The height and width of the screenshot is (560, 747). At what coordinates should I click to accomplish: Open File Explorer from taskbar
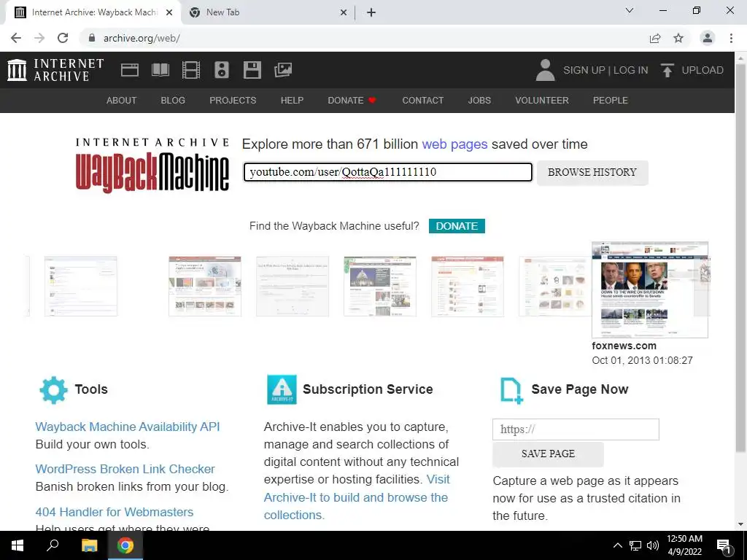click(x=89, y=545)
